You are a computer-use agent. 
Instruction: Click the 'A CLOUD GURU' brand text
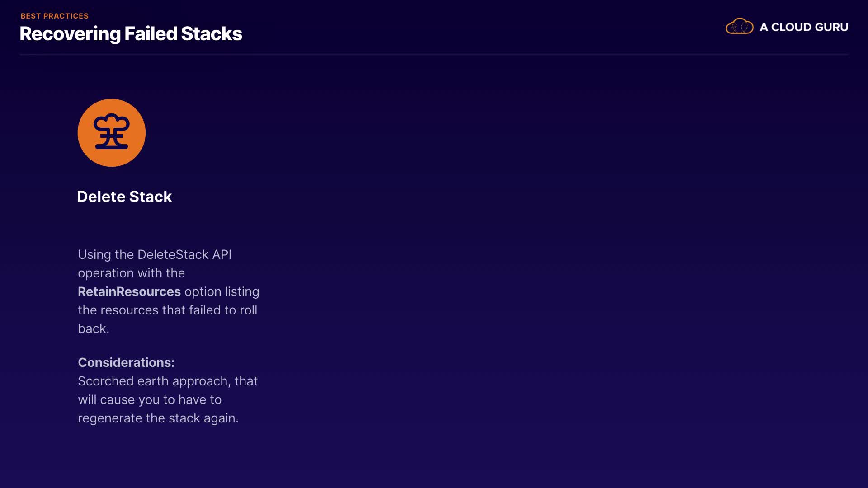pyautogui.click(x=804, y=27)
